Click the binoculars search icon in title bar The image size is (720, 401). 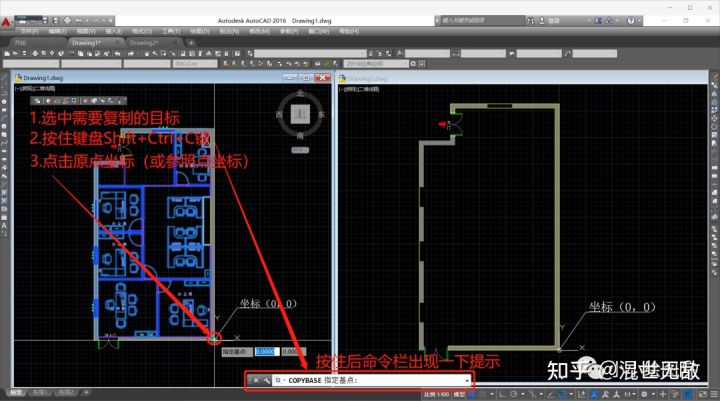pos(531,20)
